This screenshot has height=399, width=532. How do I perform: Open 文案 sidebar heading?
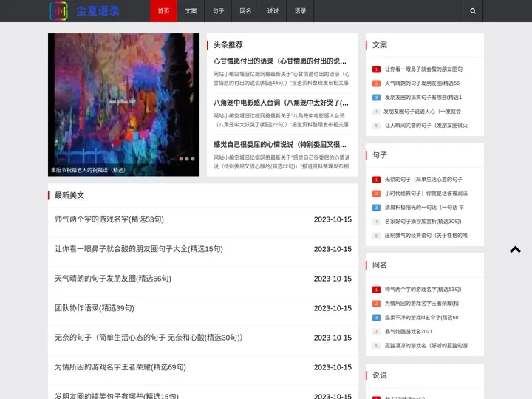point(380,45)
